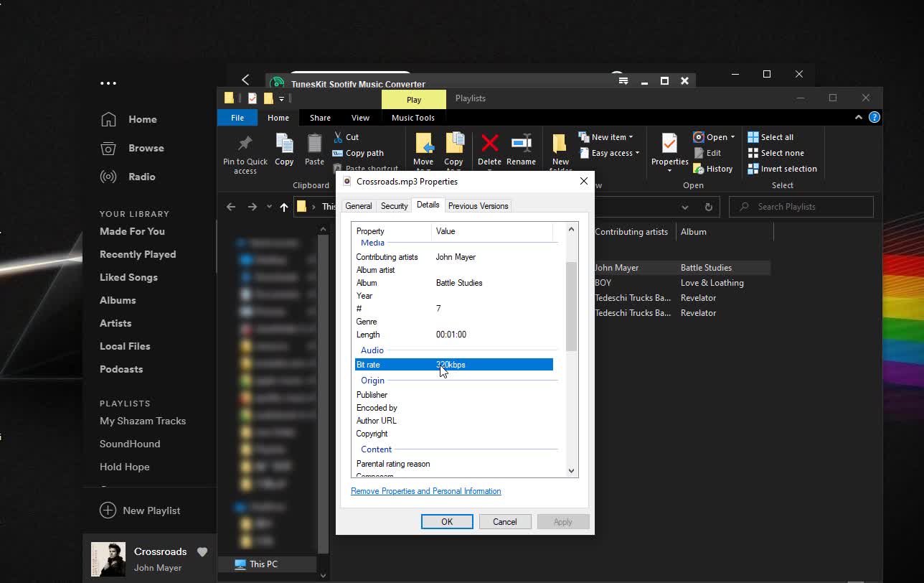Open Liked Songs in Spotify library
This screenshot has width=924, height=583.
(128, 277)
